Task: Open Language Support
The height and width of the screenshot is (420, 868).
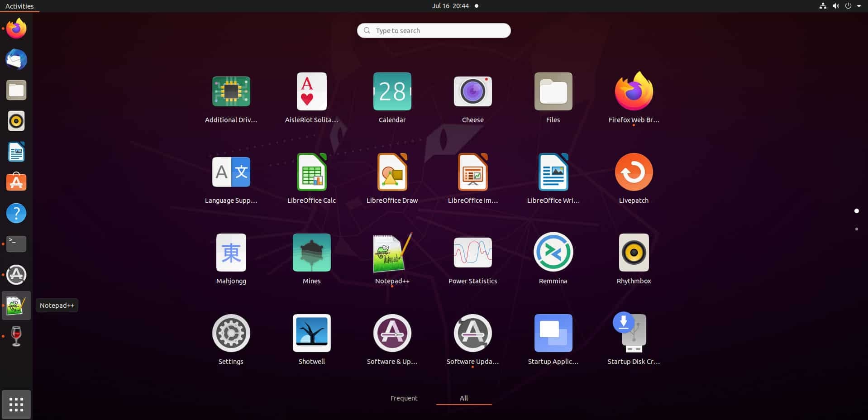Action: point(231,172)
